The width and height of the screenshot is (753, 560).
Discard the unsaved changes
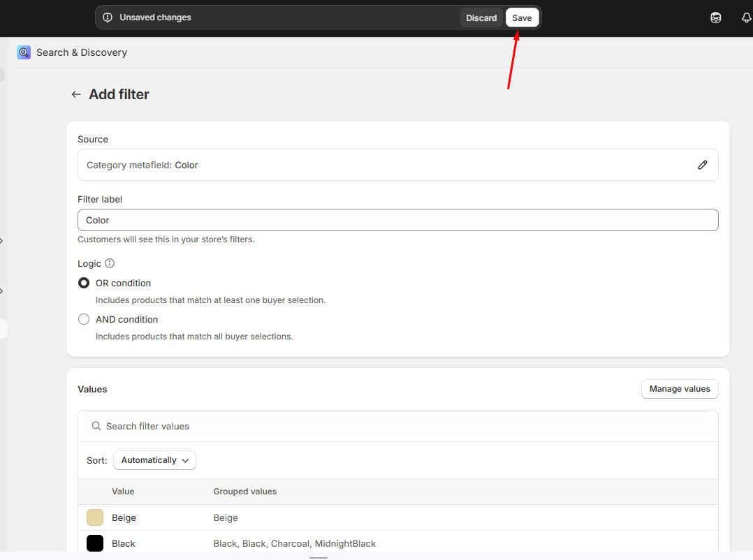tap(481, 17)
